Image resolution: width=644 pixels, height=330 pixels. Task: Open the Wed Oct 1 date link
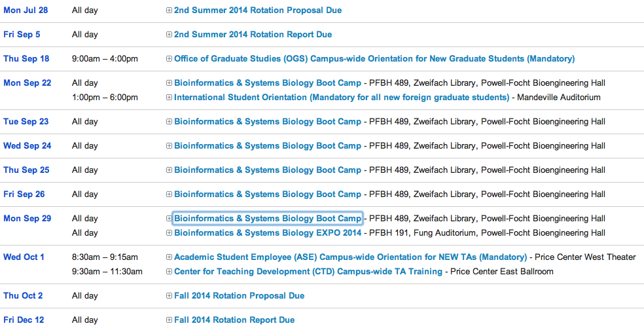point(24,257)
